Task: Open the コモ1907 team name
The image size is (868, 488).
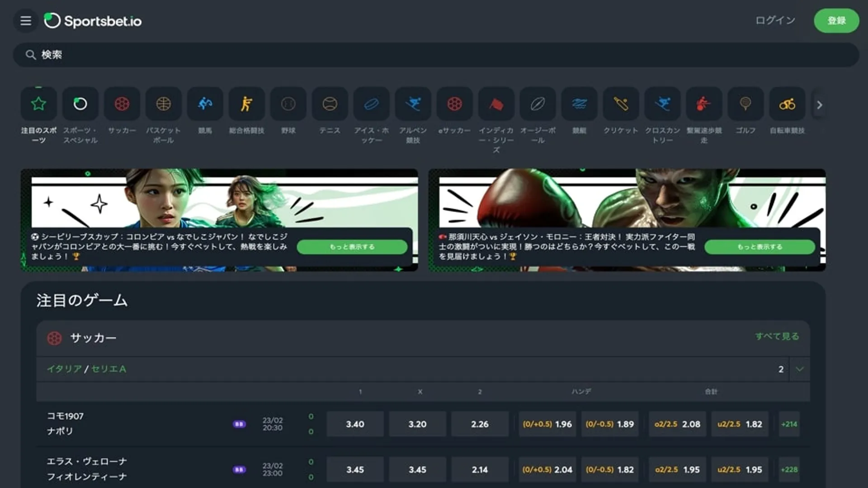Action: 66,416
